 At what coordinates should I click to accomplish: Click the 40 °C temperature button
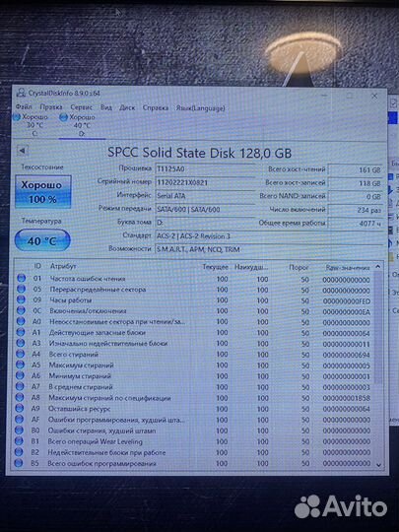coord(42,240)
